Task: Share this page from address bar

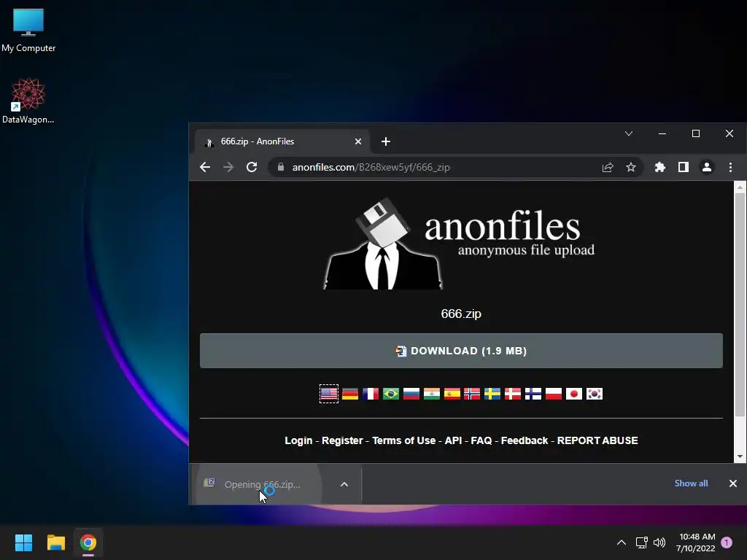Action: (x=608, y=167)
